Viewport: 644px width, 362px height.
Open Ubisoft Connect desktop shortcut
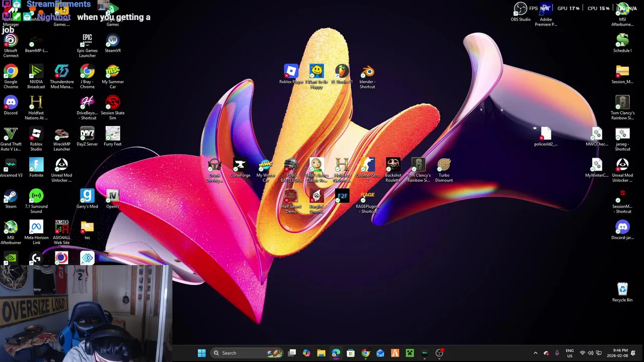coord(11,45)
